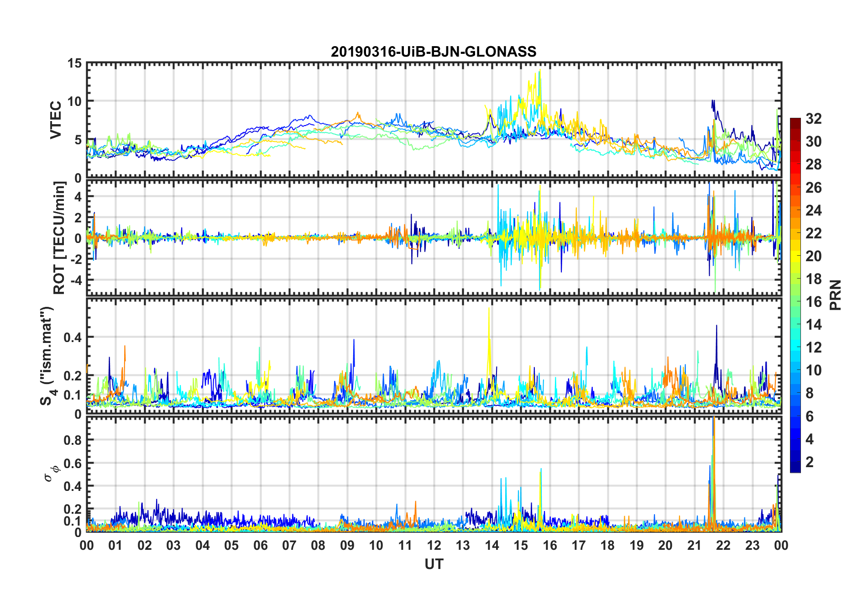Click x-axis hour label 01
868x590 pixels.
115,545
